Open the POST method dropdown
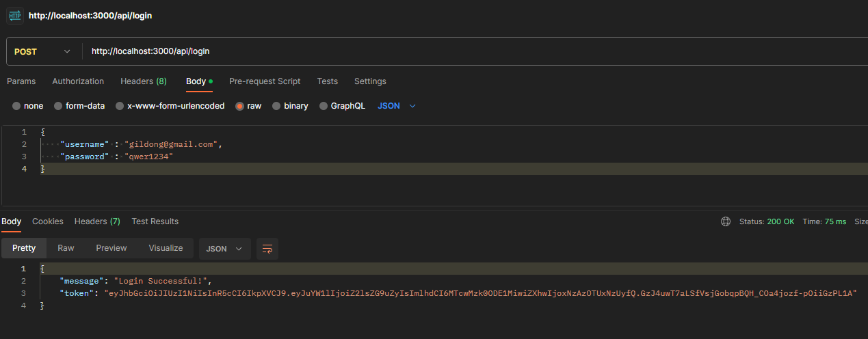Image resolution: width=868 pixels, height=339 pixels. coord(42,51)
